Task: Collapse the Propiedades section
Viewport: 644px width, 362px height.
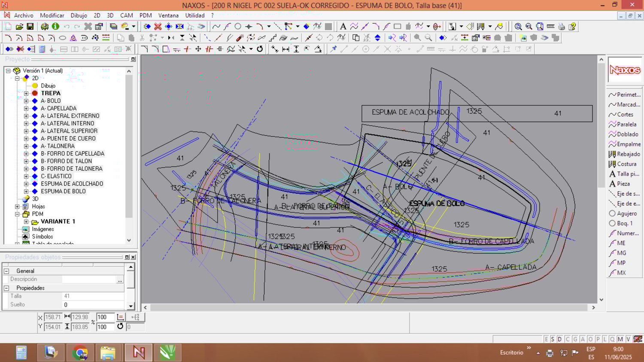Action: (6, 288)
